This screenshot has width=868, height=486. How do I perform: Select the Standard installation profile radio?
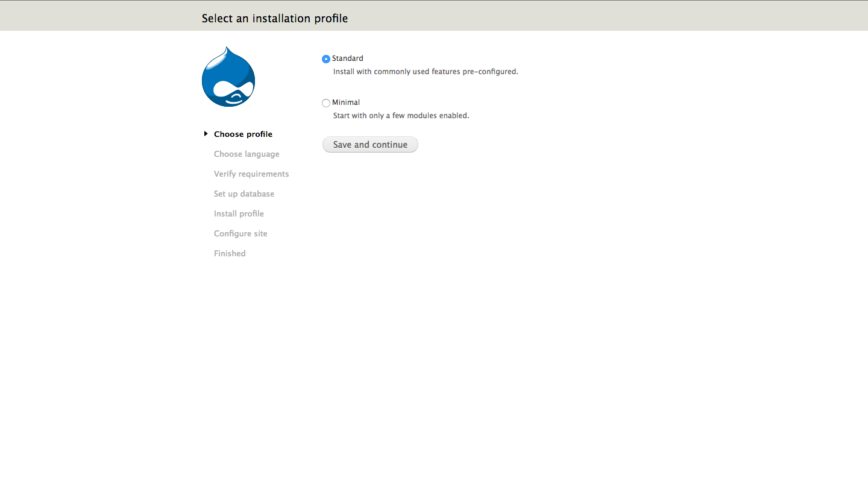coord(326,59)
